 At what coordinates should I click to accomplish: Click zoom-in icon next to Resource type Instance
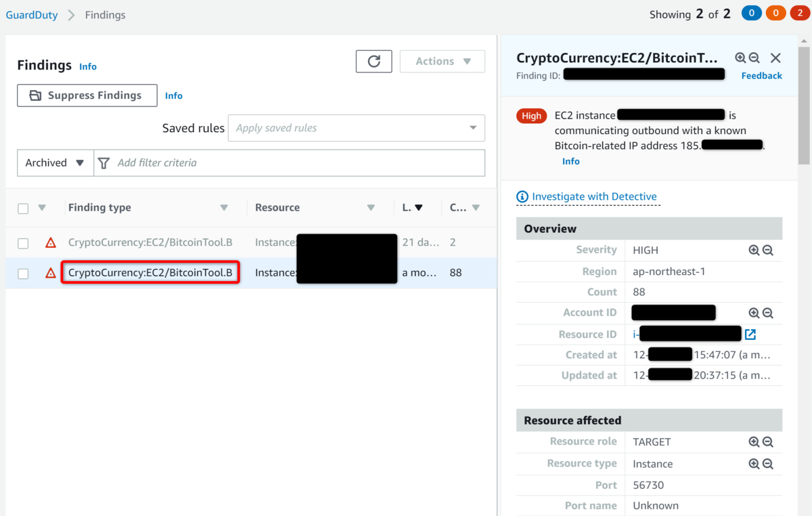click(x=754, y=464)
